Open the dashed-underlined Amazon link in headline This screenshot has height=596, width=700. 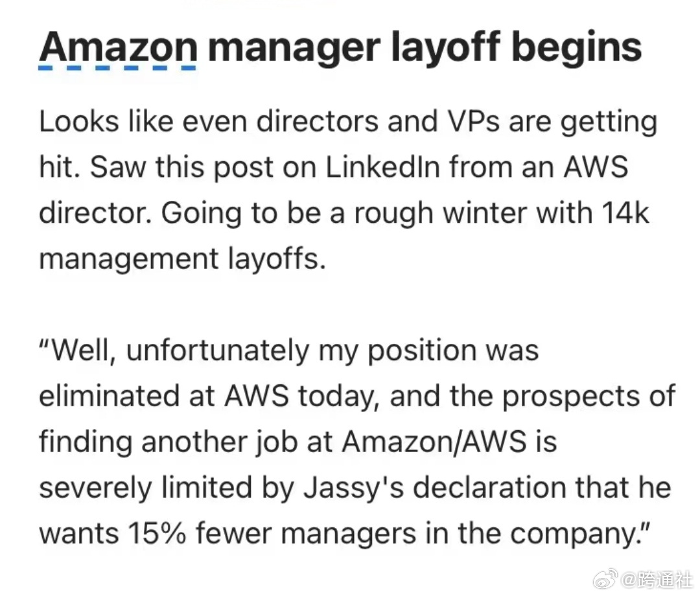pos(117,48)
